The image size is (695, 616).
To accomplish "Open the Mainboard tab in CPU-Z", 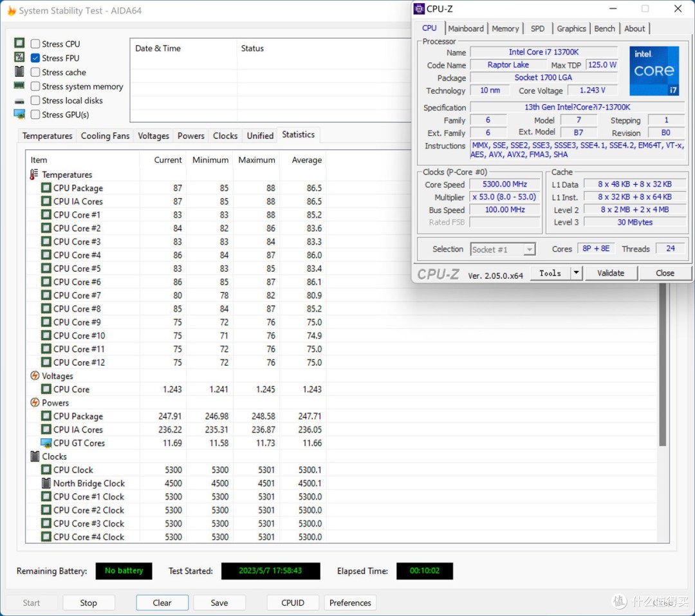I will (466, 28).
